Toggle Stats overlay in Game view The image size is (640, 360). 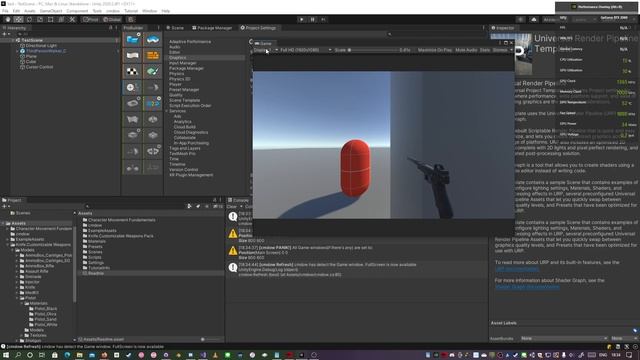(x=485, y=50)
